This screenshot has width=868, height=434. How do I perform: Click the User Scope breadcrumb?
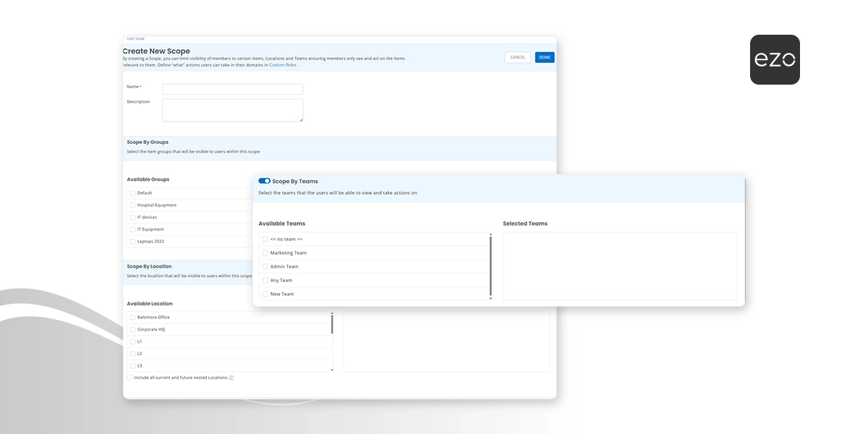pyautogui.click(x=135, y=38)
